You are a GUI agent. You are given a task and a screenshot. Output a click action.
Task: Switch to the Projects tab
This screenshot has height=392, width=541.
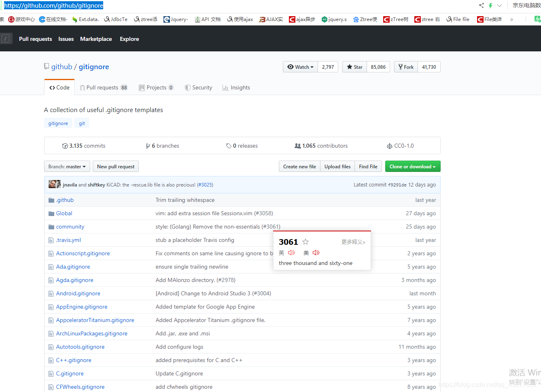click(x=156, y=87)
